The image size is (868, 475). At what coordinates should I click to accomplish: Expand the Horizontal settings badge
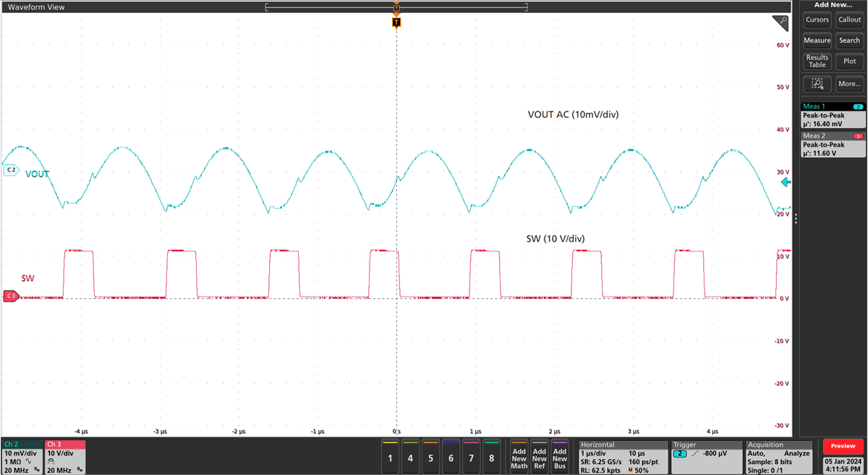pos(622,457)
